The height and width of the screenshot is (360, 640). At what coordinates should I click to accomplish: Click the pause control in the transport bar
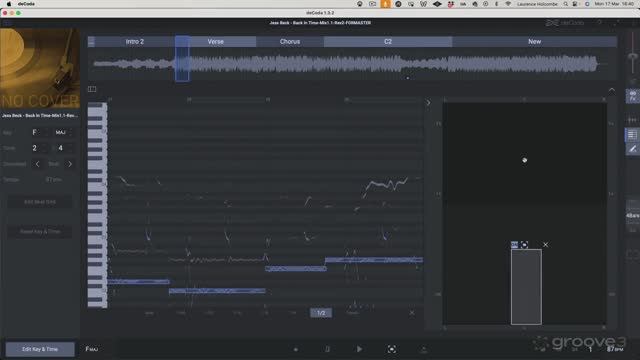(x=327, y=349)
